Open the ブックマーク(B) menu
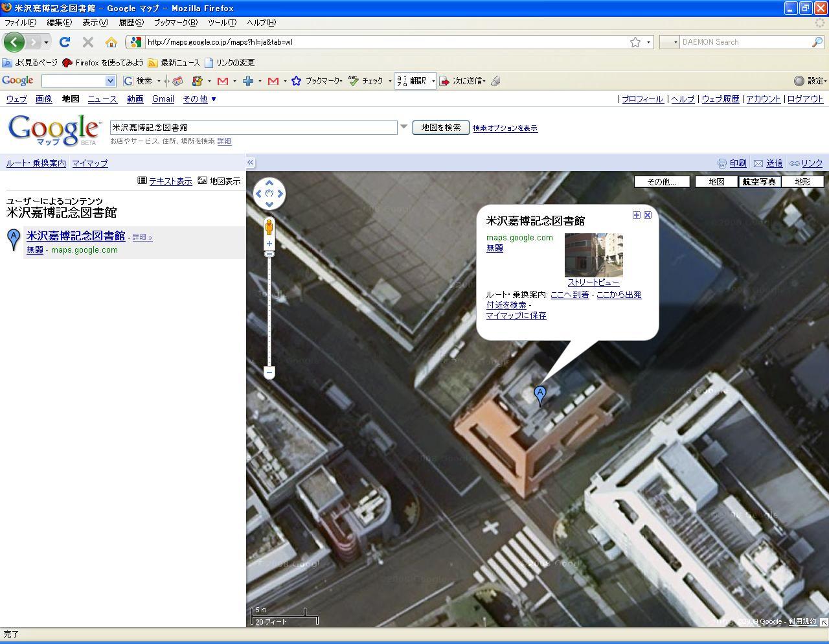This screenshot has height=644, width=829. coord(175,23)
